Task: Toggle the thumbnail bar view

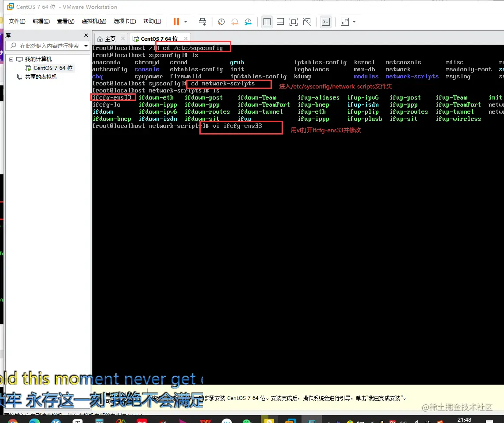Action: (280, 22)
